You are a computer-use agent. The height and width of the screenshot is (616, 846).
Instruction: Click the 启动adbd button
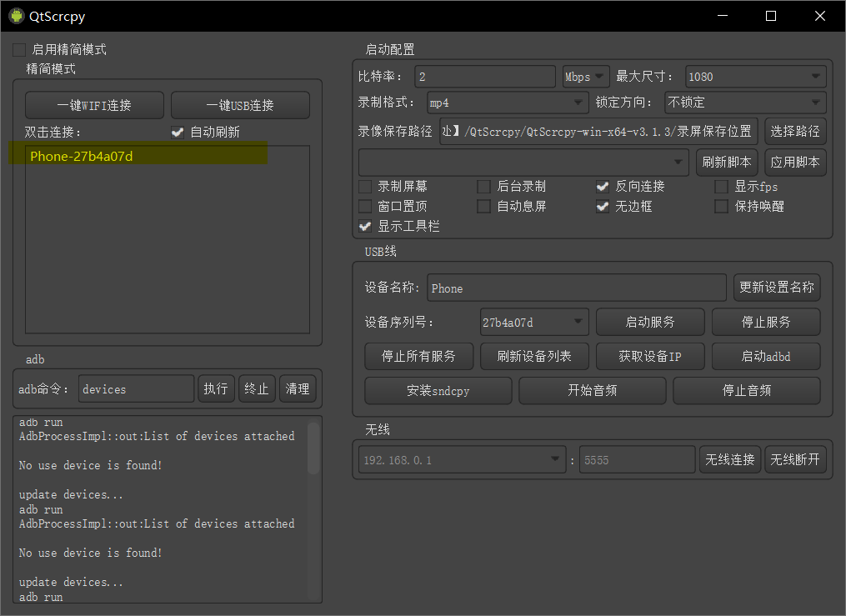(x=766, y=357)
